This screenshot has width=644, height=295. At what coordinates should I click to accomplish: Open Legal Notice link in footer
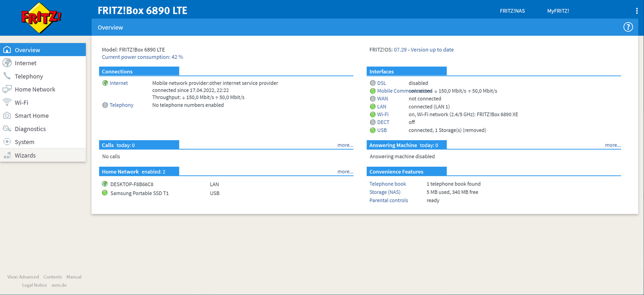pyautogui.click(x=34, y=285)
